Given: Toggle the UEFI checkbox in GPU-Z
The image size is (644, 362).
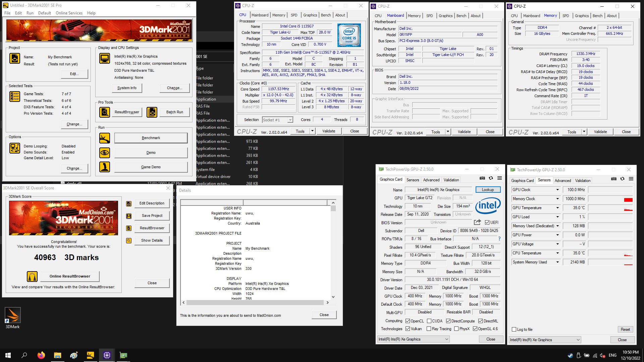Looking at the screenshot, I should pyautogui.click(x=487, y=222).
